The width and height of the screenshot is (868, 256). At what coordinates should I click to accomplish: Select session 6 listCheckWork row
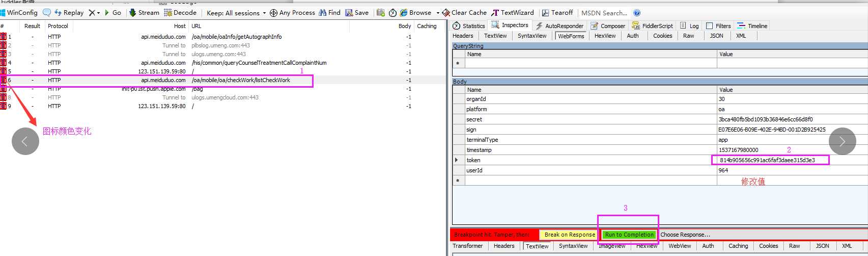[x=222, y=80]
